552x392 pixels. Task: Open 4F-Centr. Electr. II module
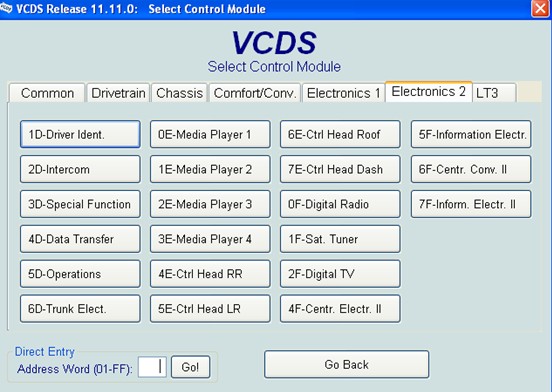[340, 308]
